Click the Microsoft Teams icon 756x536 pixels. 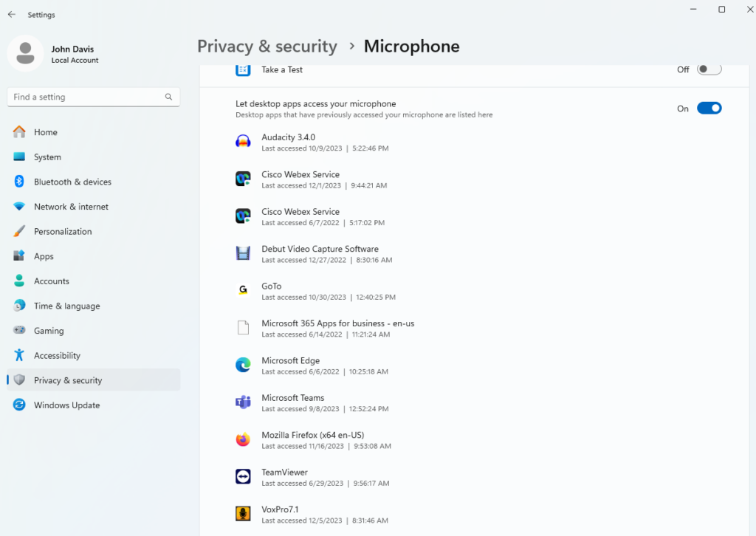click(243, 402)
